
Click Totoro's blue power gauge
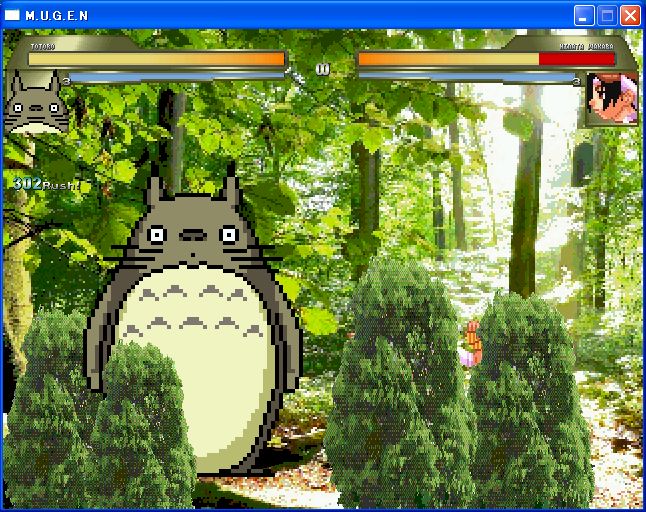[176, 77]
